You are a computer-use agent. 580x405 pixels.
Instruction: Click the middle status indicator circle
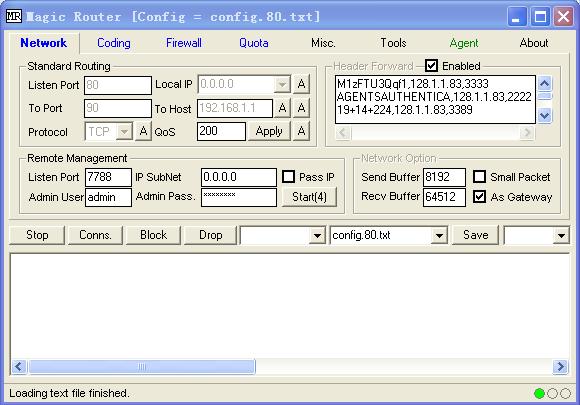552,394
